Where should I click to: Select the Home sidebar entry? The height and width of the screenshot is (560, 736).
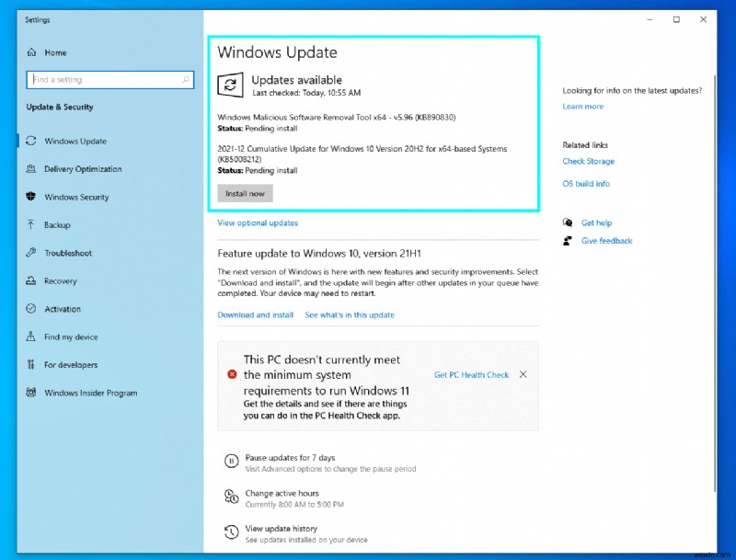tap(55, 52)
